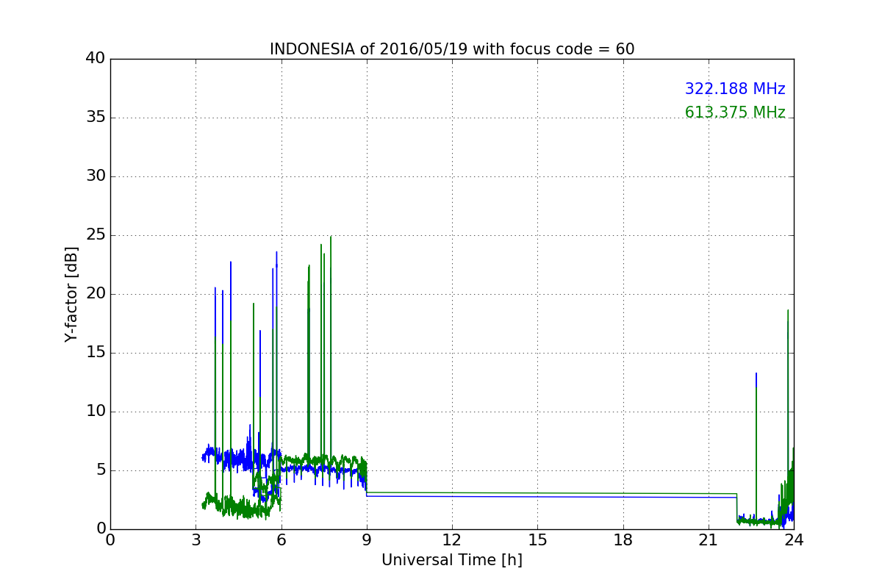Click the Universal Time [h] axis label

point(452,560)
